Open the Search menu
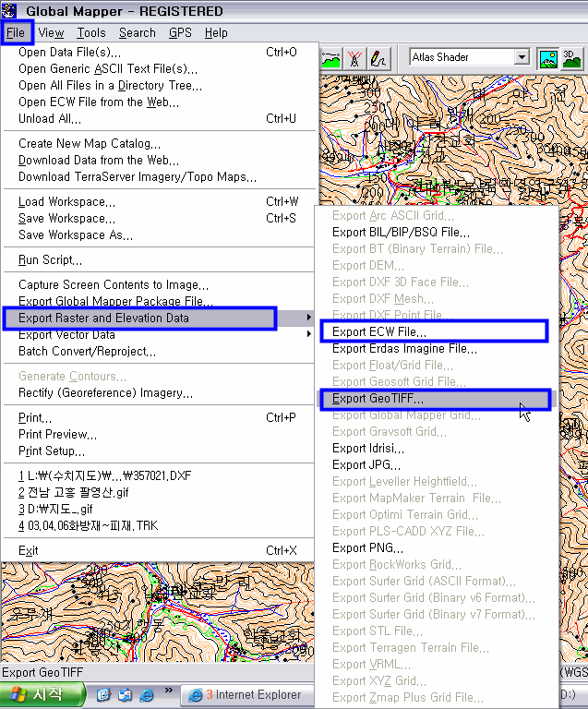588x709 pixels. 138,33
